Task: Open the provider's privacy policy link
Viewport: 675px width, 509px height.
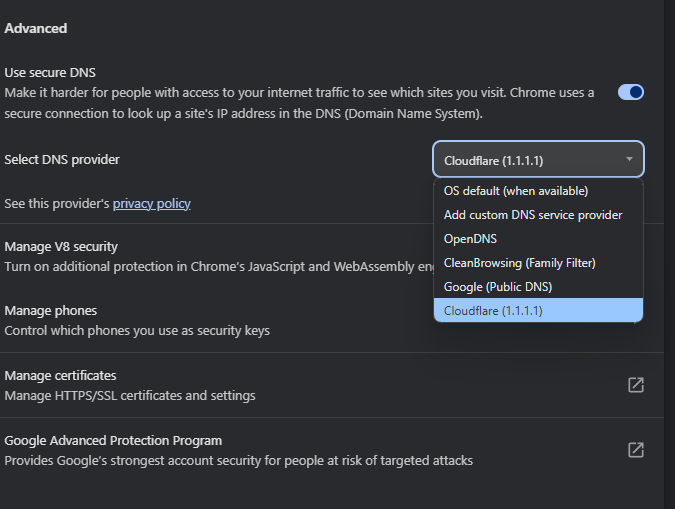Action: coord(151,204)
